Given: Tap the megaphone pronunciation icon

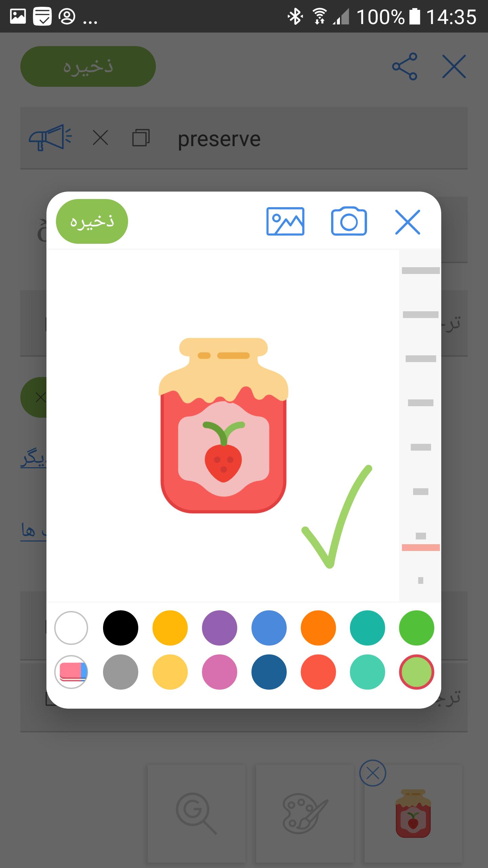Looking at the screenshot, I should [50, 138].
